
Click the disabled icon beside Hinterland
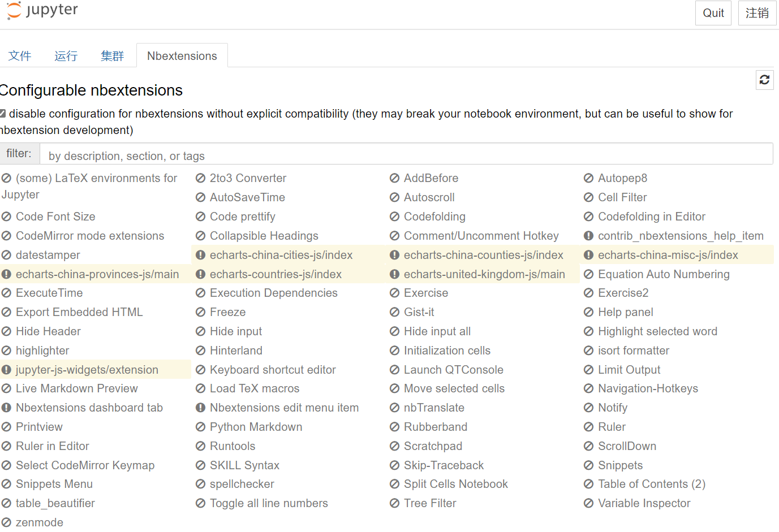pos(200,351)
